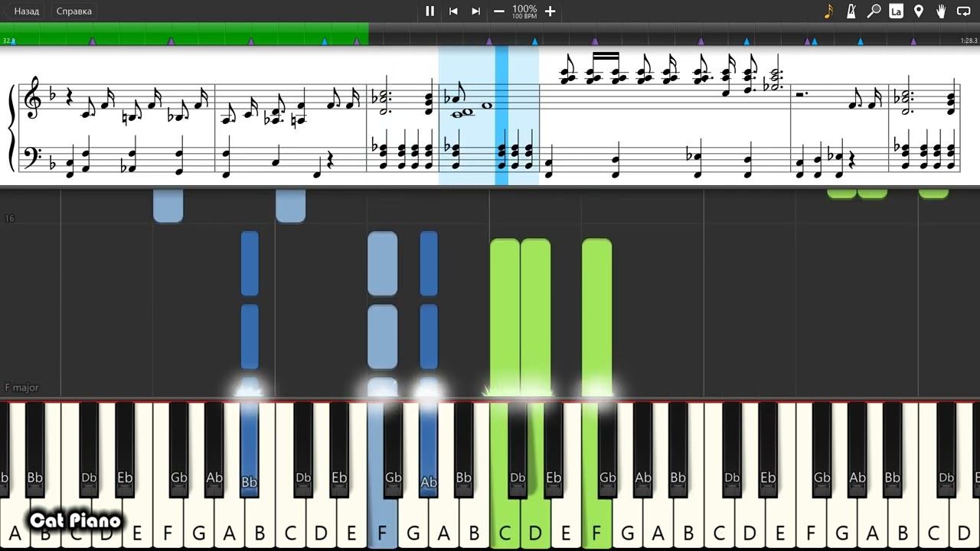Toggle the La key labels icon
This screenshot has height=551, width=980.
tap(896, 11)
